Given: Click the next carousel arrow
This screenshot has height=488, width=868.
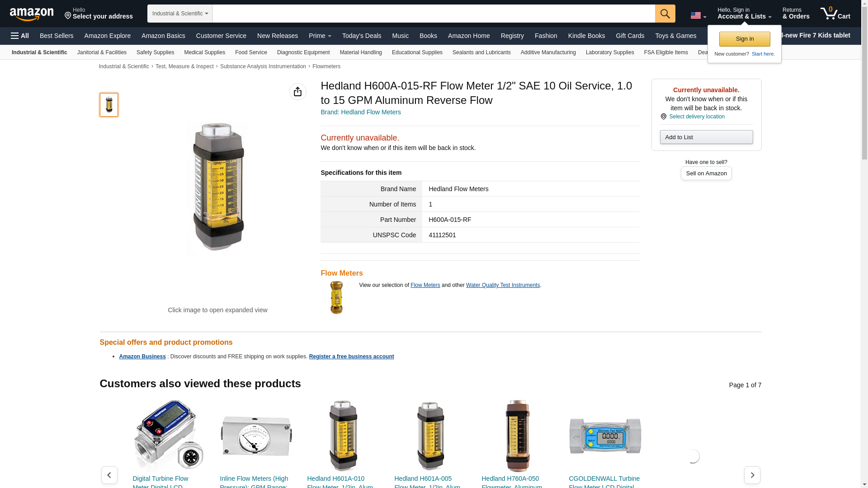Looking at the screenshot, I should (752, 475).
